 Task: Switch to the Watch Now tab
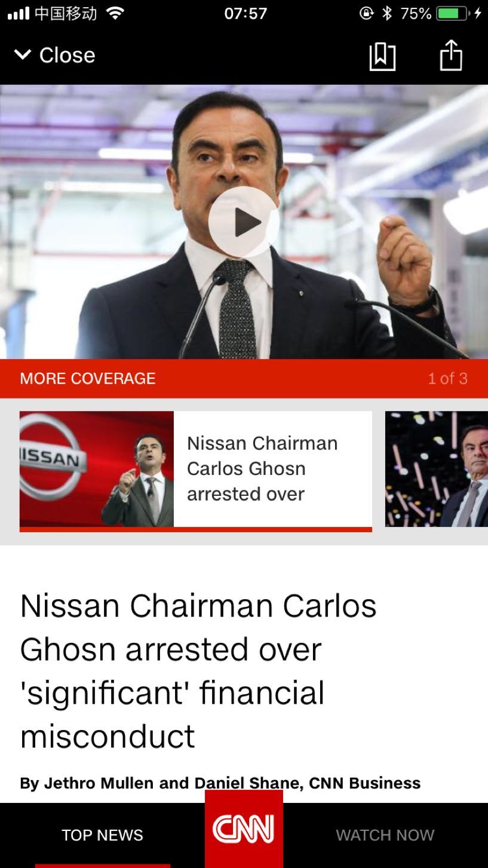coord(385,835)
